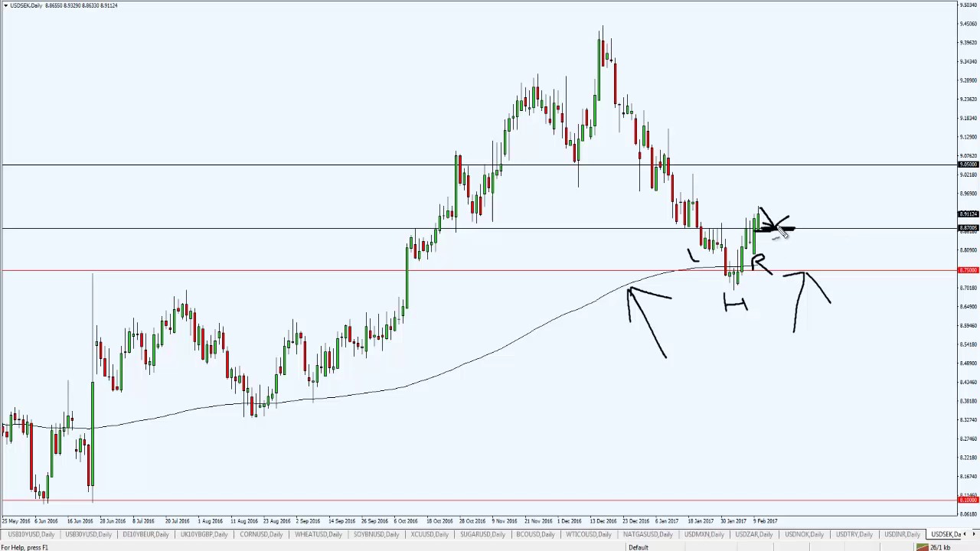Screen dimensions: 980x551
Task: Click the 9.23620 price axis value
Action: (x=969, y=99)
